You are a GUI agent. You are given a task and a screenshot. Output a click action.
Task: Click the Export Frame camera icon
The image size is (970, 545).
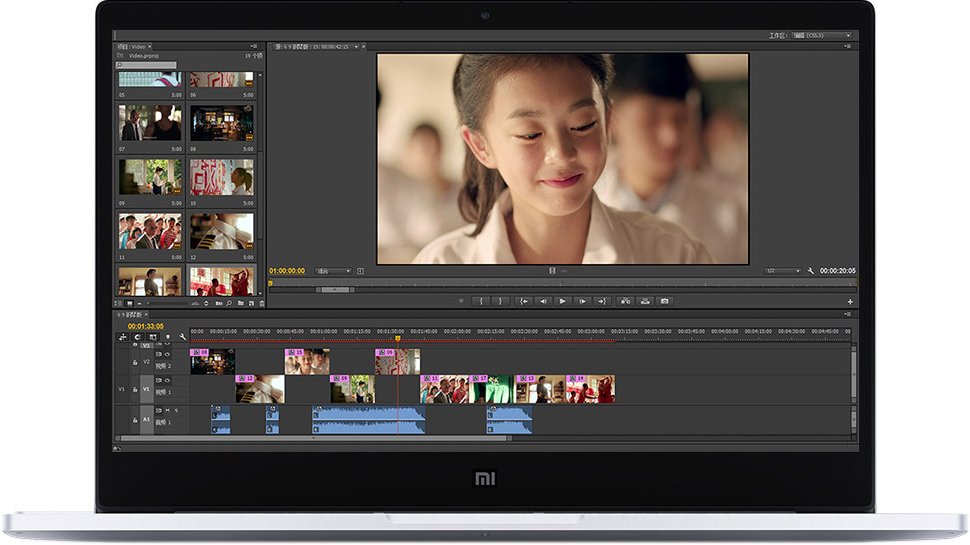[x=665, y=301]
